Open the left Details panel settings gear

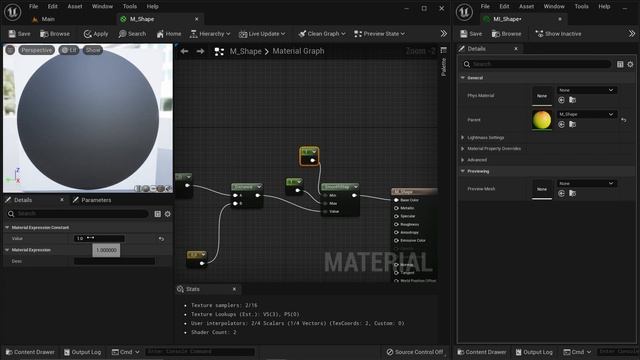pos(168,214)
